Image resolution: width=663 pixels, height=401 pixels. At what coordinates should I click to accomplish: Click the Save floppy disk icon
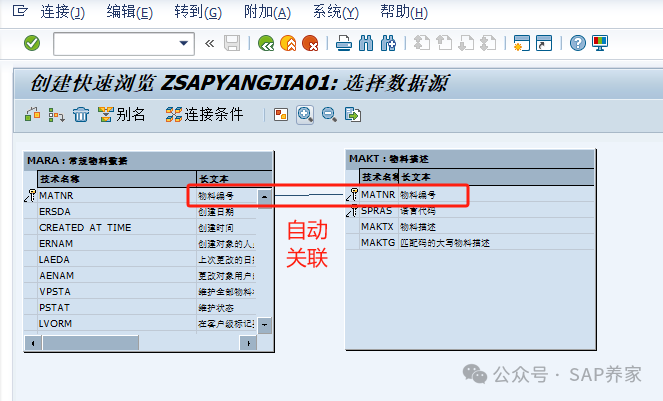pyautogui.click(x=232, y=43)
